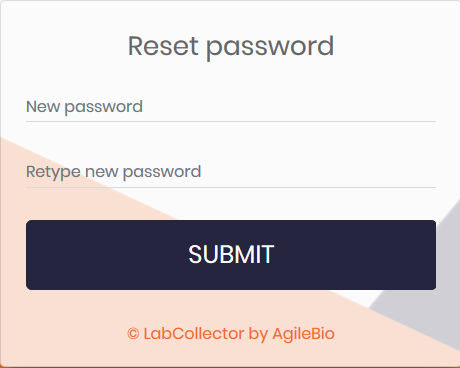Click the New password input field
The height and width of the screenshot is (368, 460).
pos(231,107)
